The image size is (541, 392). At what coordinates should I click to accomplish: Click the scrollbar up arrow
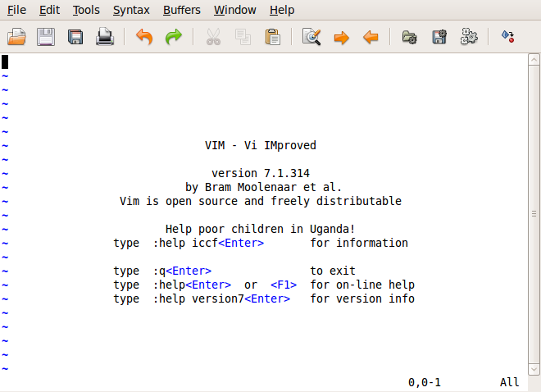(x=534, y=60)
